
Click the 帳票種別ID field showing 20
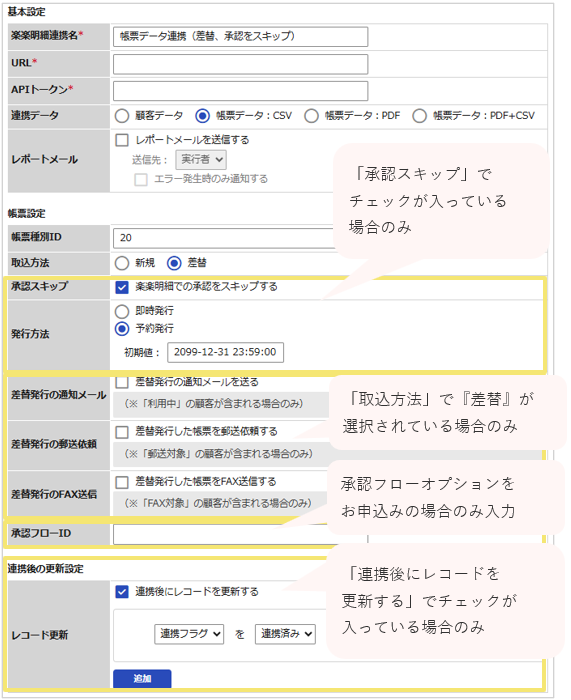point(224,238)
